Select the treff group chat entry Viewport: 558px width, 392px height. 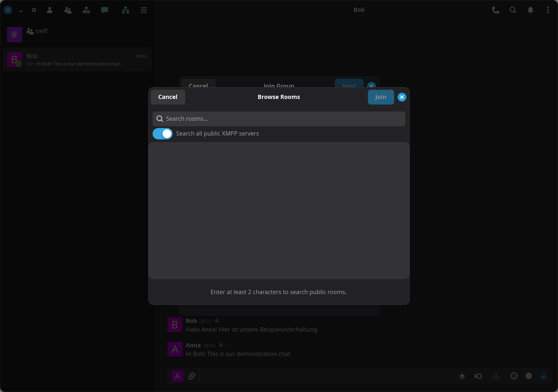point(77,34)
